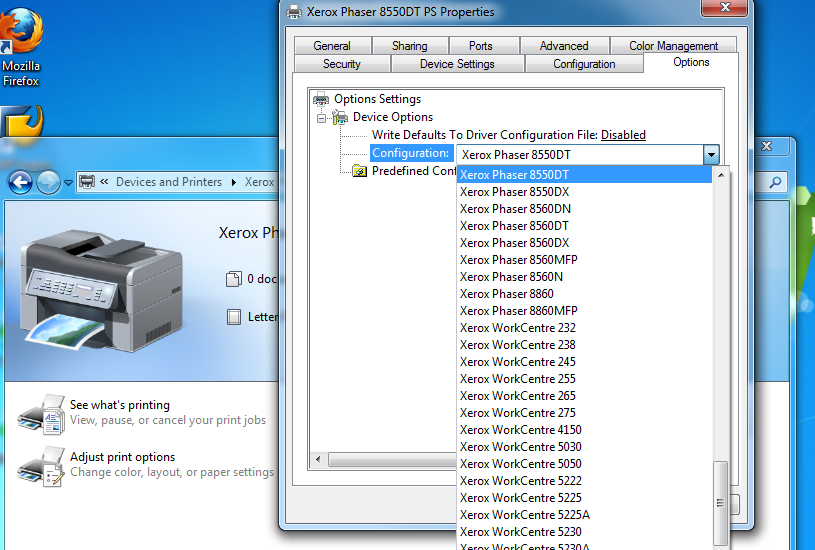The height and width of the screenshot is (550, 815).
Task: Pick Xerox WorkCentre 255
Action: (584, 379)
